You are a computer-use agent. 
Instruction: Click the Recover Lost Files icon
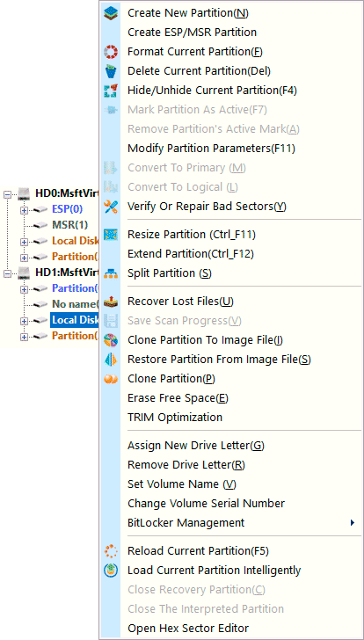(x=111, y=302)
